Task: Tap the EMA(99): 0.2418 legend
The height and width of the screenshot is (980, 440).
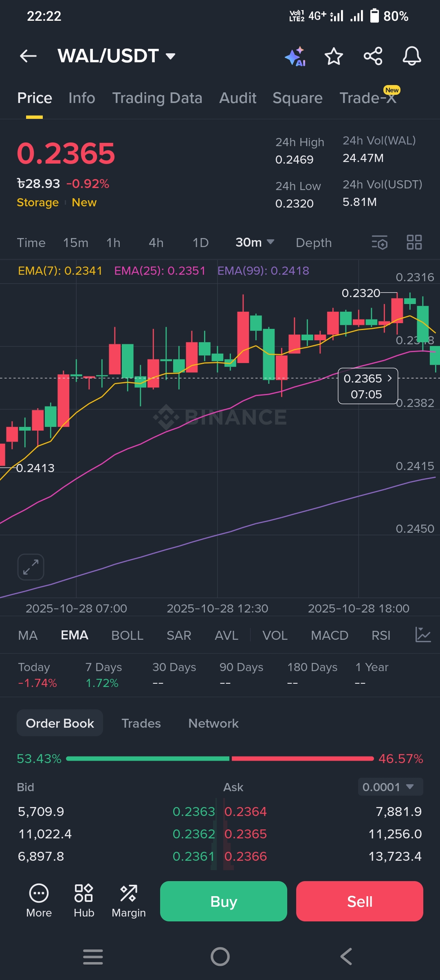Action: (263, 271)
